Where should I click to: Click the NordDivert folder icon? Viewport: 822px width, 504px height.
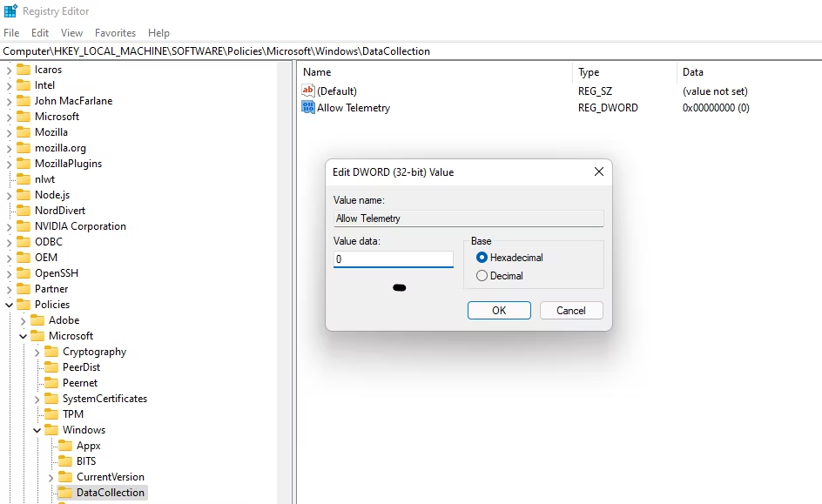[x=24, y=211]
